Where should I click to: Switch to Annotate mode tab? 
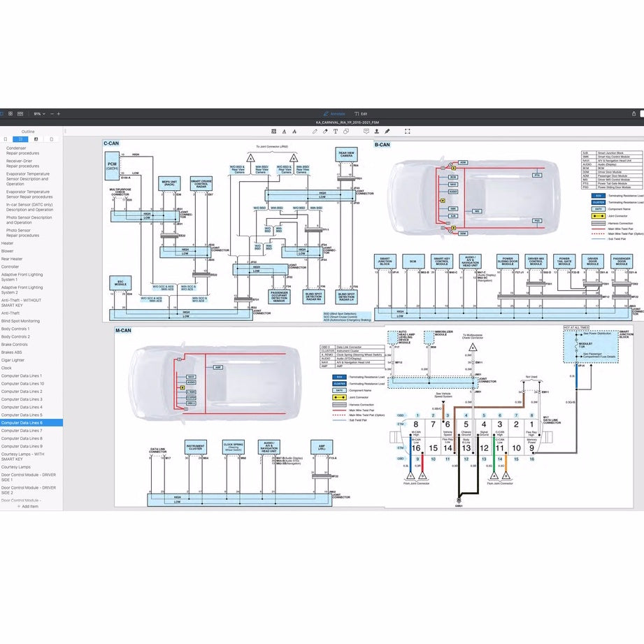coord(334,113)
